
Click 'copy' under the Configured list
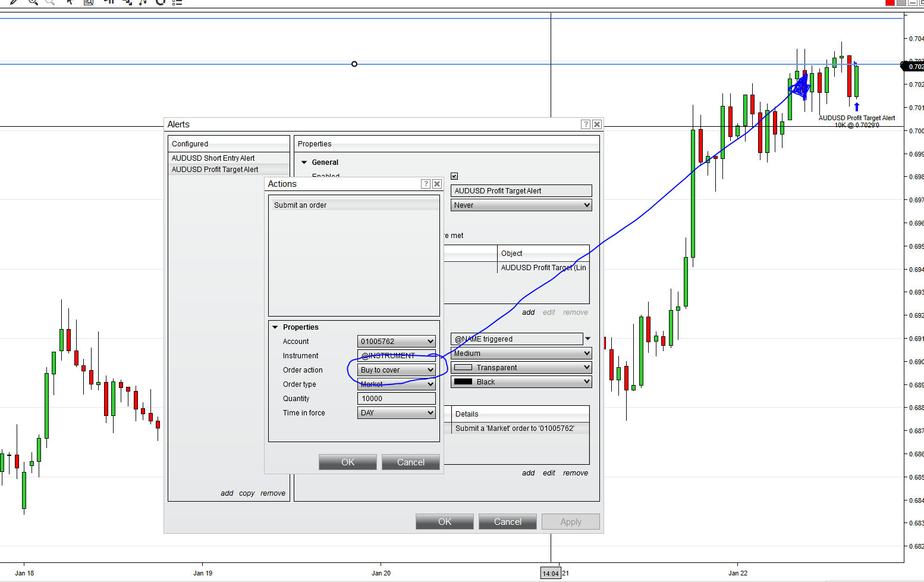[247, 493]
